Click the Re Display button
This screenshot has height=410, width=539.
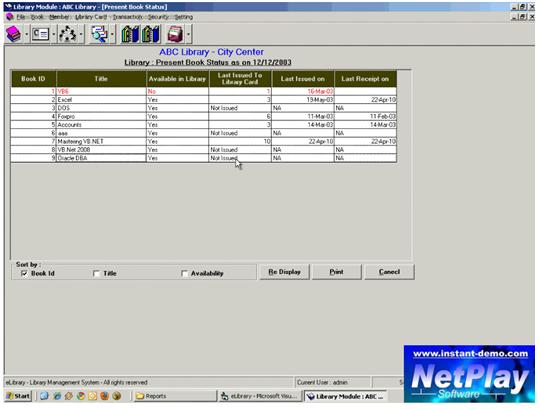point(285,272)
